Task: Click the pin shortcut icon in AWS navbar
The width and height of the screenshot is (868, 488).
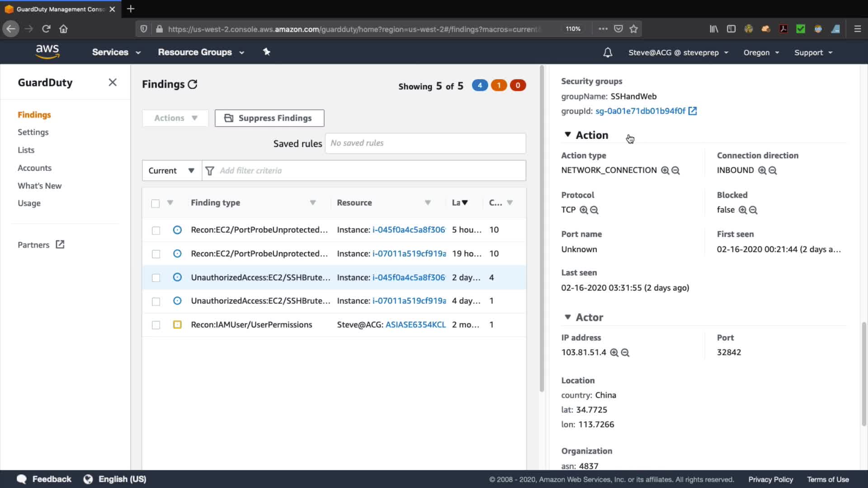Action: point(267,52)
